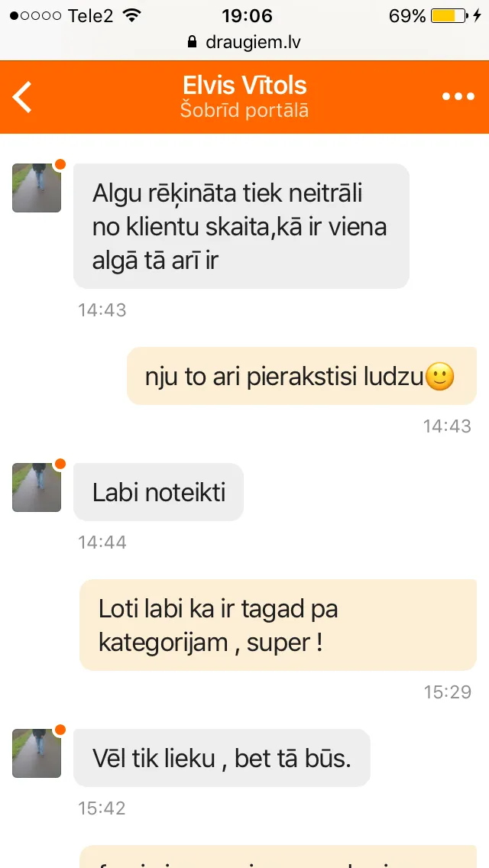This screenshot has height=868, width=489.
Task: Go back using the white arrow
Action: 23,97
